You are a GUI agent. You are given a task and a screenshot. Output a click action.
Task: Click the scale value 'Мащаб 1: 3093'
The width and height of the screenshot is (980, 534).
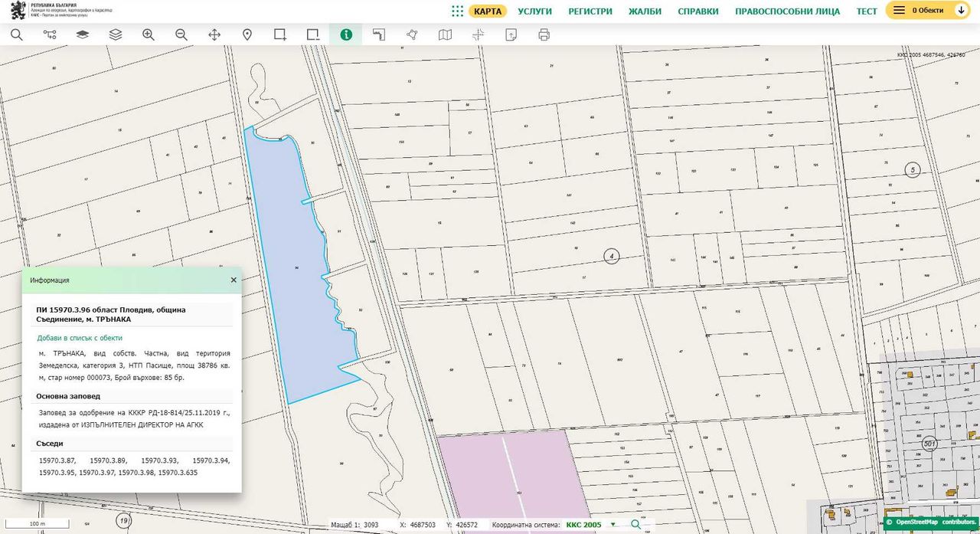point(356,525)
